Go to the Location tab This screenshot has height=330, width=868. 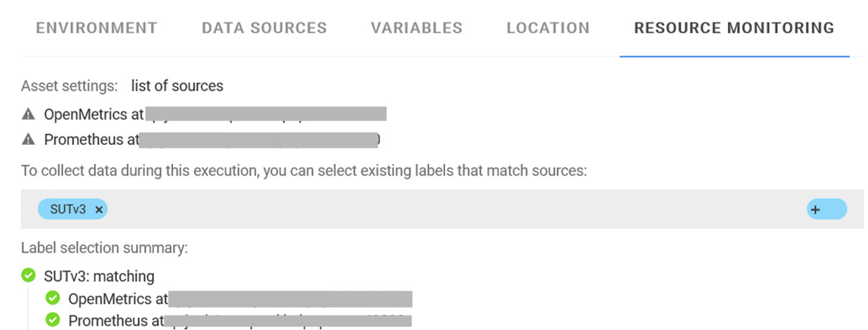click(548, 28)
